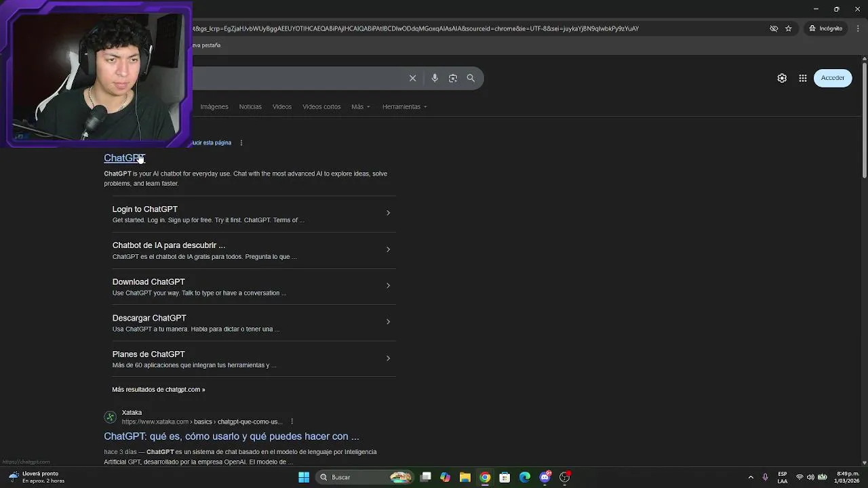Open Google Lens image search
This screenshot has height=488, width=868.
coord(453,78)
